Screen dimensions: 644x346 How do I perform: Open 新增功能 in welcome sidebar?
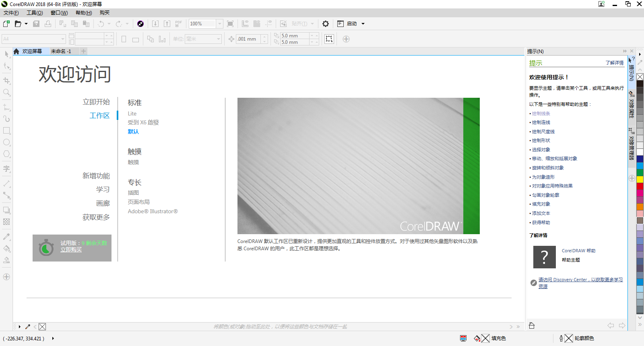click(96, 176)
